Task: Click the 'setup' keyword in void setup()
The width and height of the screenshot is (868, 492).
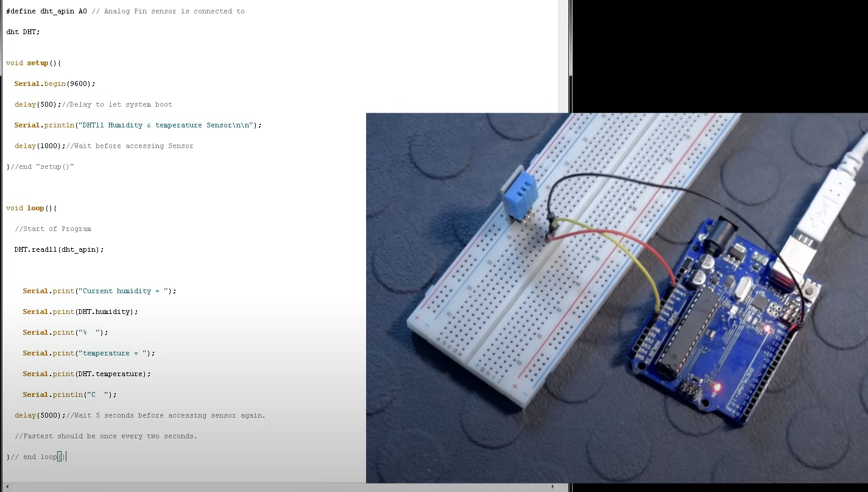Action: [x=37, y=63]
